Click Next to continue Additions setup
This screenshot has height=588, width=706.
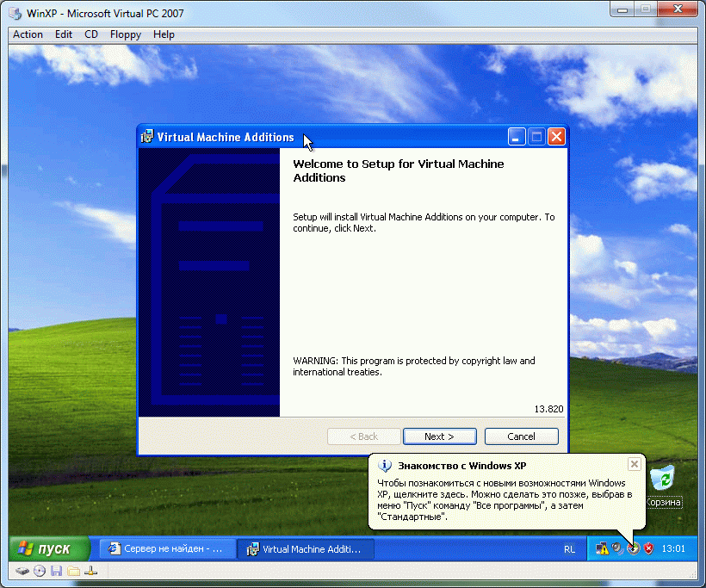pos(439,436)
